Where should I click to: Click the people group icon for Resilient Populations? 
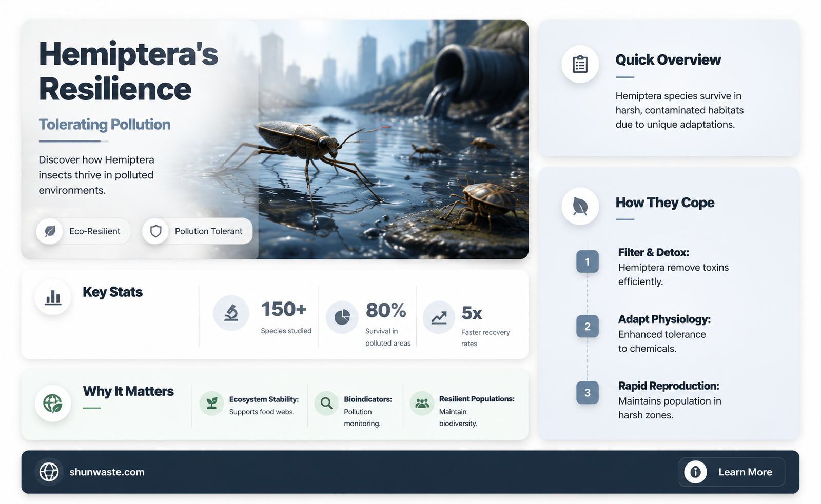422,404
